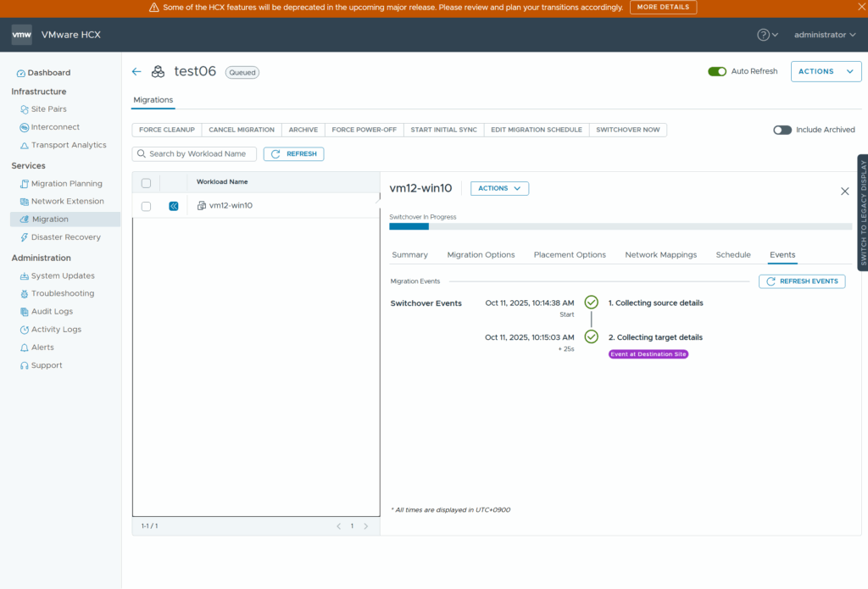Close the vm12-win10 details panel

click(844, 192)
